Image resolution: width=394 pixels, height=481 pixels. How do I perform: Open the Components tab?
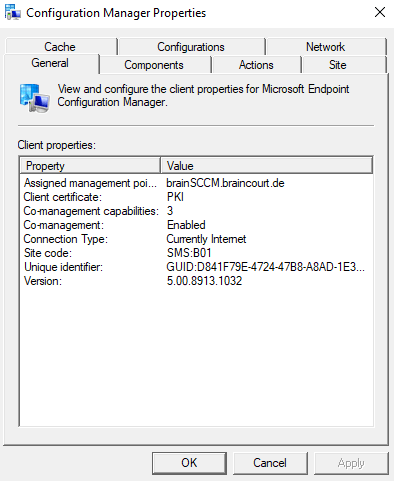click(154, 65)
